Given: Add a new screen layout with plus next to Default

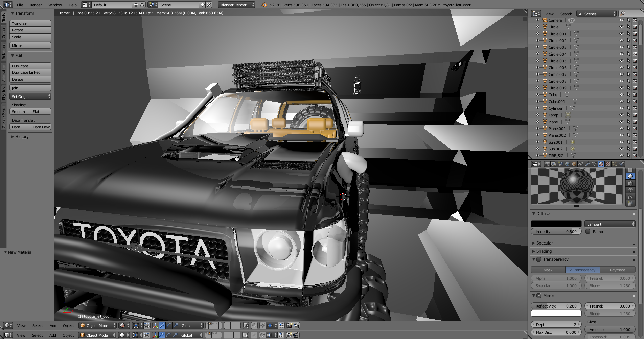Looking at the screenshot, I should (136, 5).
